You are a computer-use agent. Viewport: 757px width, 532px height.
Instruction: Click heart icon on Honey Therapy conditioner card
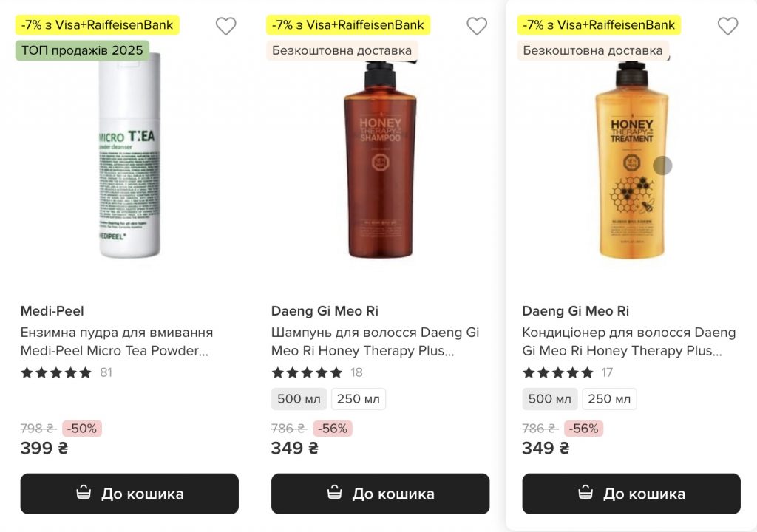tap(727, 27)
